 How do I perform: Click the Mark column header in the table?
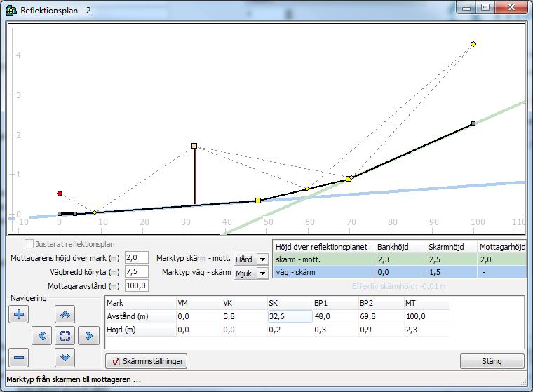pos(141,303)
